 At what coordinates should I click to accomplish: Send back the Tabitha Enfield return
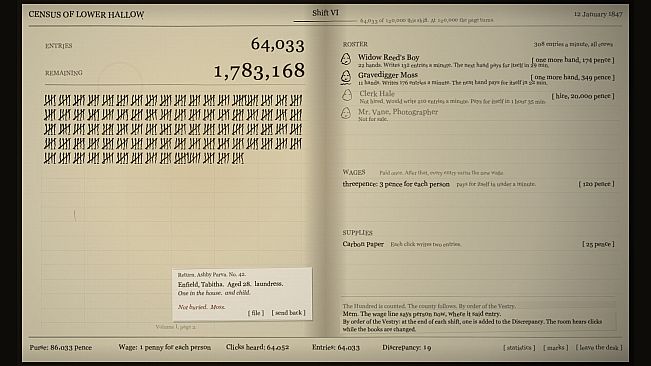point(288,313)
